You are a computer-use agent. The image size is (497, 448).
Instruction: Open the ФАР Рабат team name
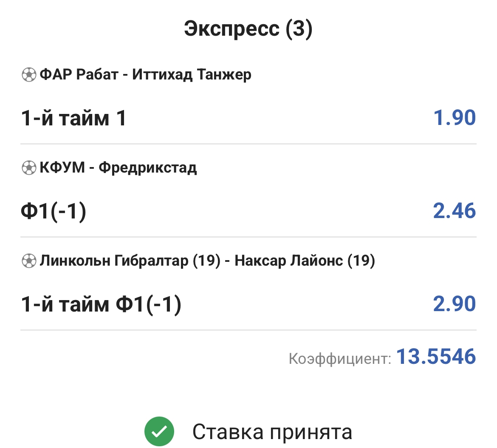pyautogui.click(x=79, y=75)
